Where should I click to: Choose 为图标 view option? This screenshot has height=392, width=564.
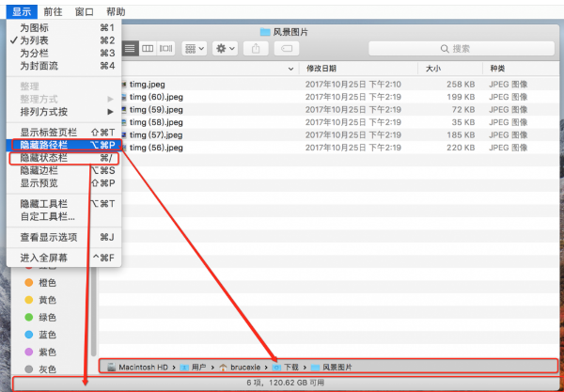click(64, 27)
